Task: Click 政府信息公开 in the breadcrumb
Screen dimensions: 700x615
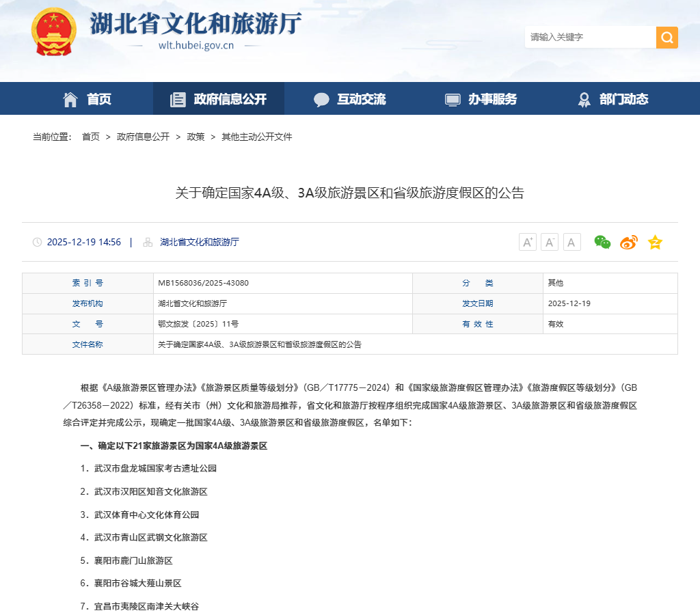Action: click(x=143, y=137)
